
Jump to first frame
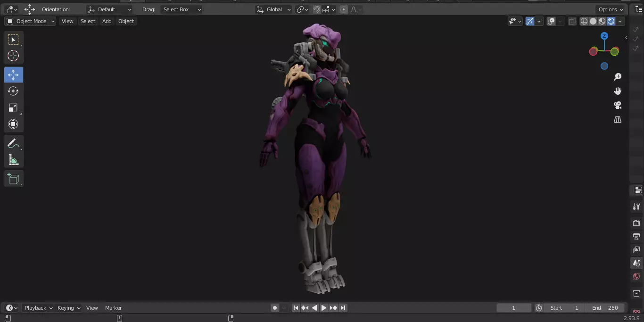click(x=296, y=308)
